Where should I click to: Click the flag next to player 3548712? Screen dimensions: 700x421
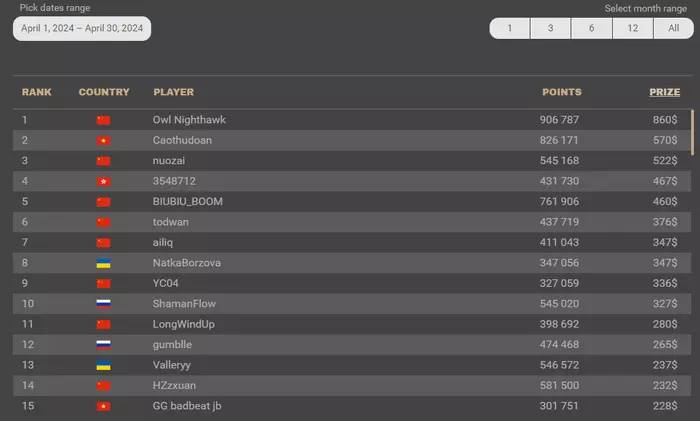click(103, 181)
